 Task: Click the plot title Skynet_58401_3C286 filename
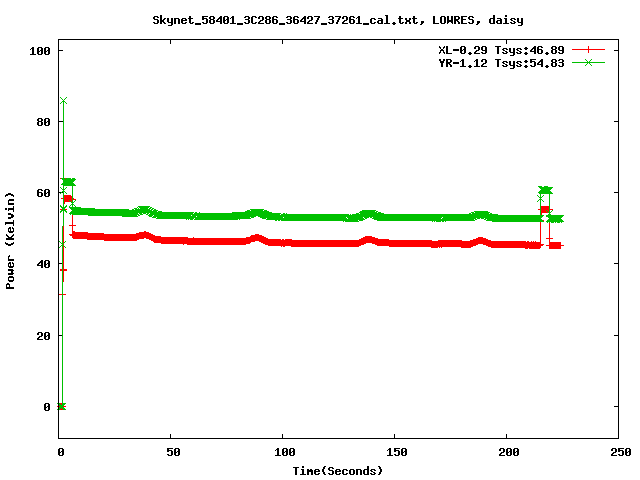[338, 20]
